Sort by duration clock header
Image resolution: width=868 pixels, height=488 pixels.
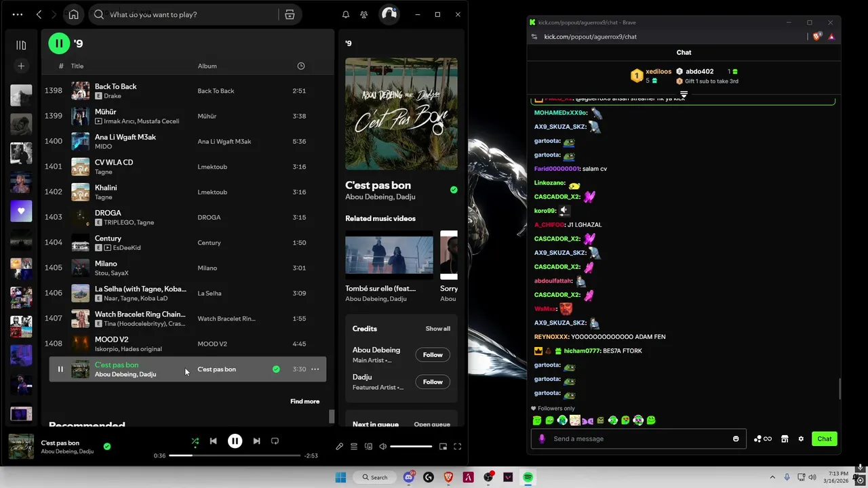pos(301,66)
